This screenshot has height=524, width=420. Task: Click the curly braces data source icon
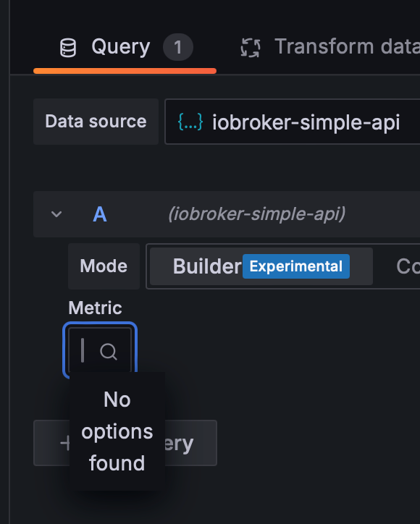pos(190,122)
